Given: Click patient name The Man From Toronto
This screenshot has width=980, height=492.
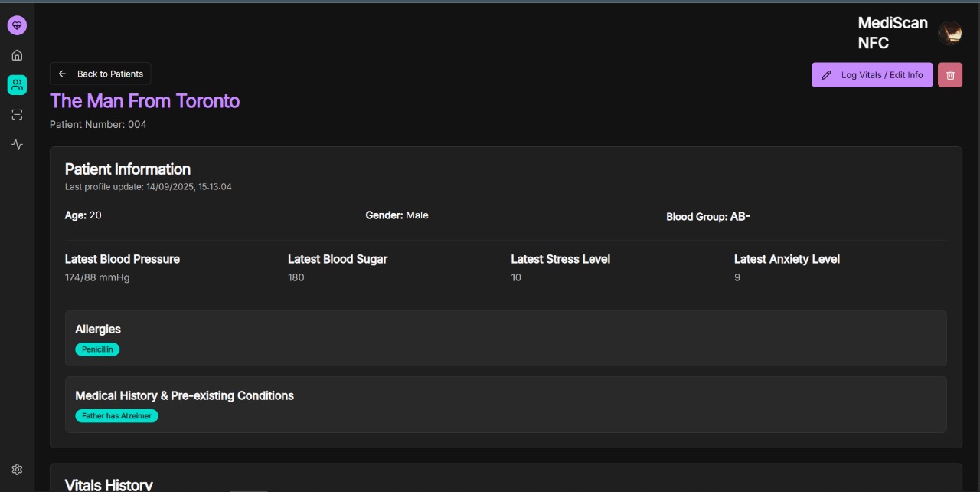Looking at the screenshot, I should 145,101.
